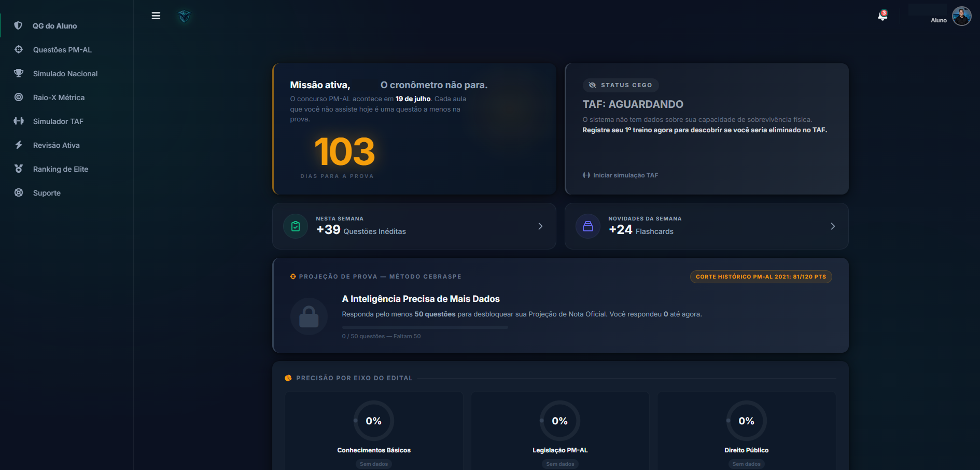
Task: Click the lifebuoy icon for Suporte
Action: coord(19,192)
